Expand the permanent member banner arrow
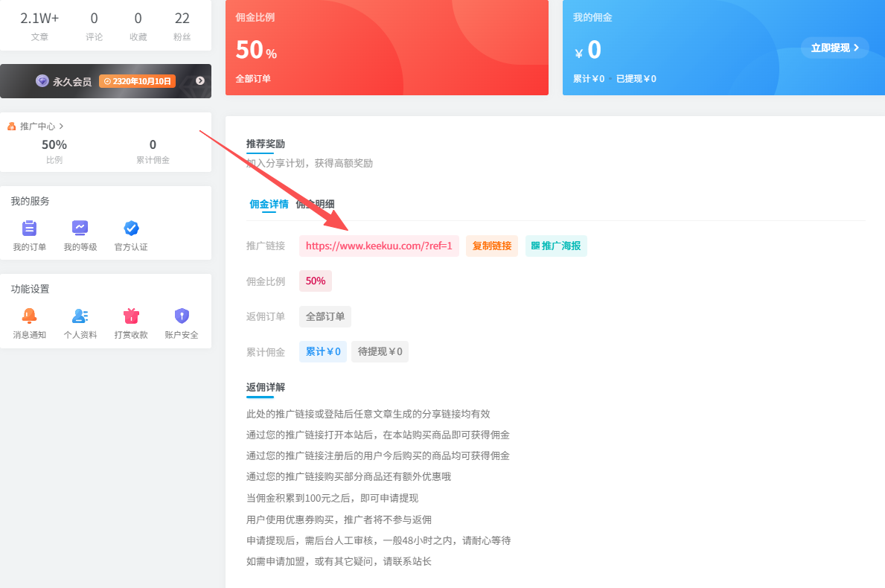This screenshot has height=588, width=885. pyautogui.click(x=199, y=80)
